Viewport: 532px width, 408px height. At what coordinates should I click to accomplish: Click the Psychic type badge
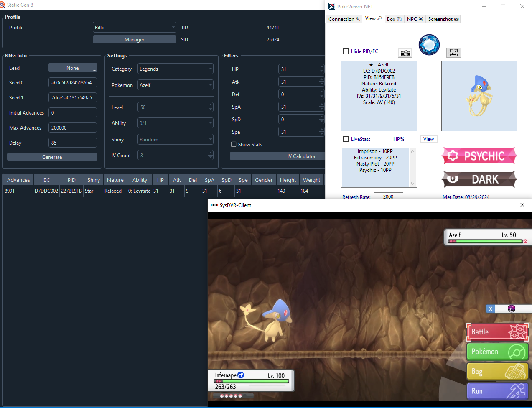[479, 156]
